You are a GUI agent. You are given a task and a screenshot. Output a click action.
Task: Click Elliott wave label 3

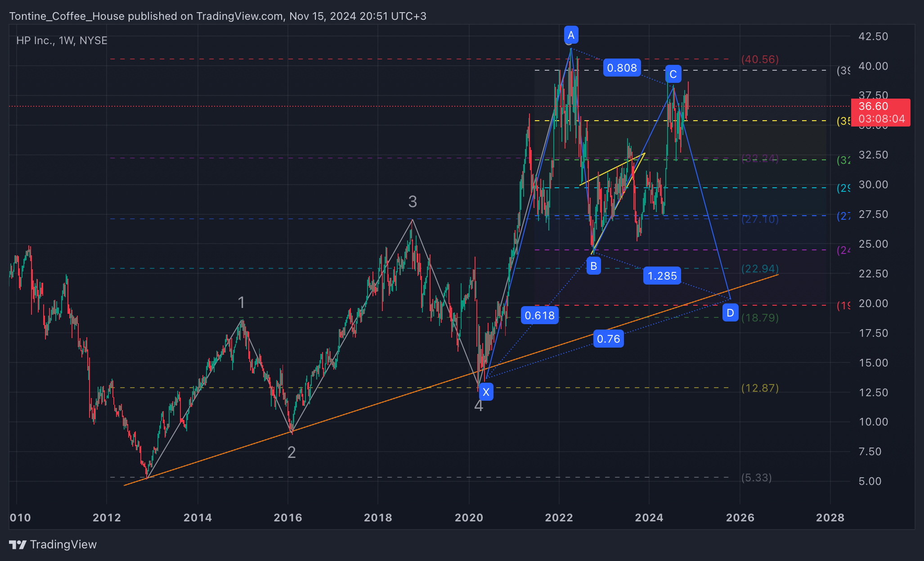(x=413, y=202)
